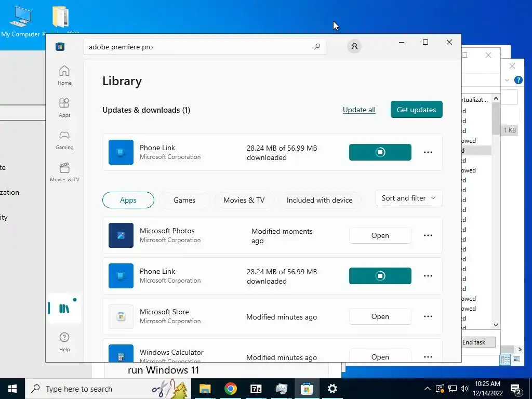Click the Microsoft Photos app icon
The width and height of the screenshot is (532, 399).
[x=121, y=235]
